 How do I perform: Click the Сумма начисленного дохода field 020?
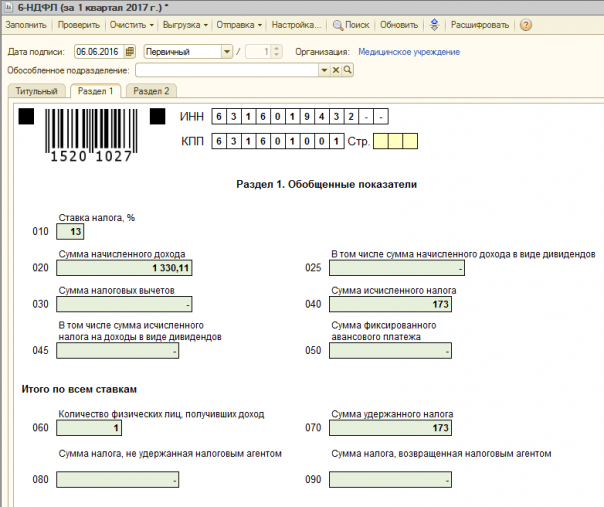[x=125, y=268]
